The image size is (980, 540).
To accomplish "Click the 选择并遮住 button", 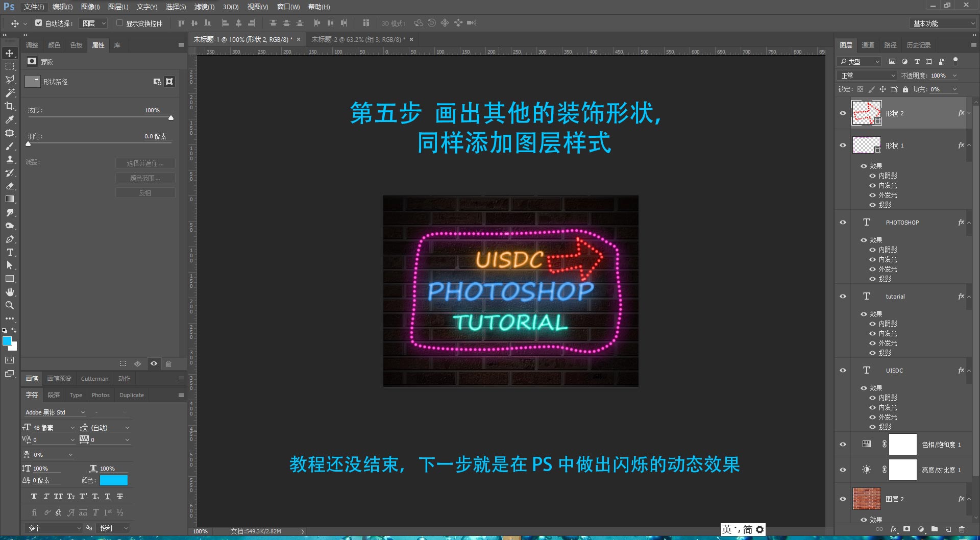I will tap(145, 163).
